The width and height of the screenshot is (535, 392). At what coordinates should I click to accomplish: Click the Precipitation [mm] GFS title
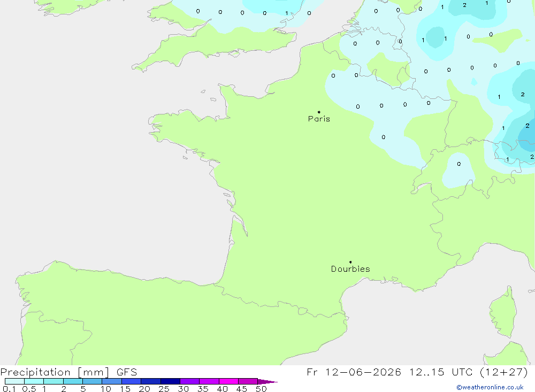click(68, 372)
